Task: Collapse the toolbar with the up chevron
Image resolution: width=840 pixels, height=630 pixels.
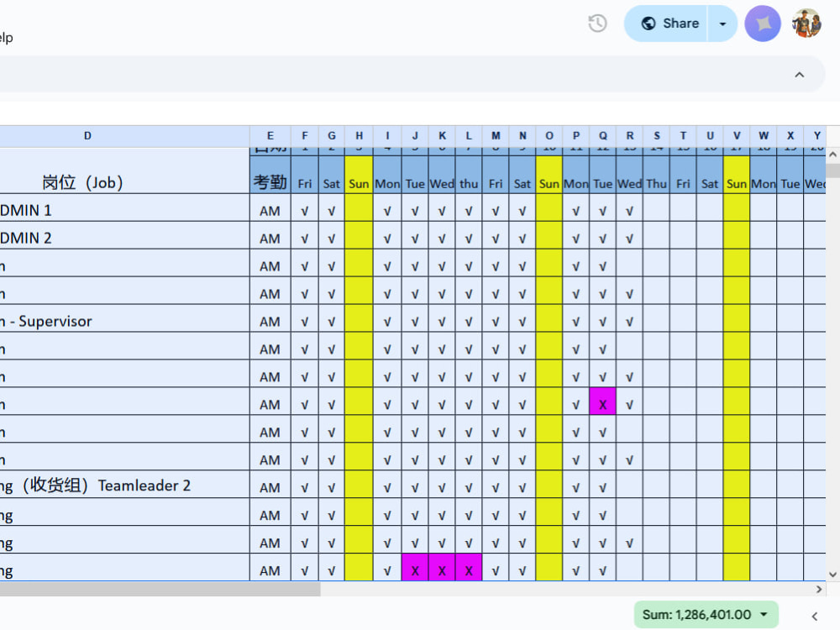Action: click(x=800, y=75)
